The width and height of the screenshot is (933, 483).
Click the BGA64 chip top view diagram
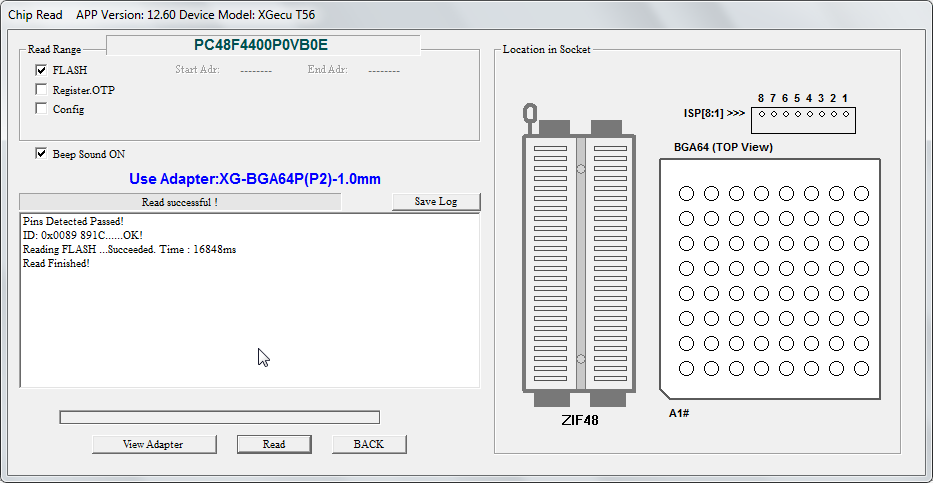[770, 280]
